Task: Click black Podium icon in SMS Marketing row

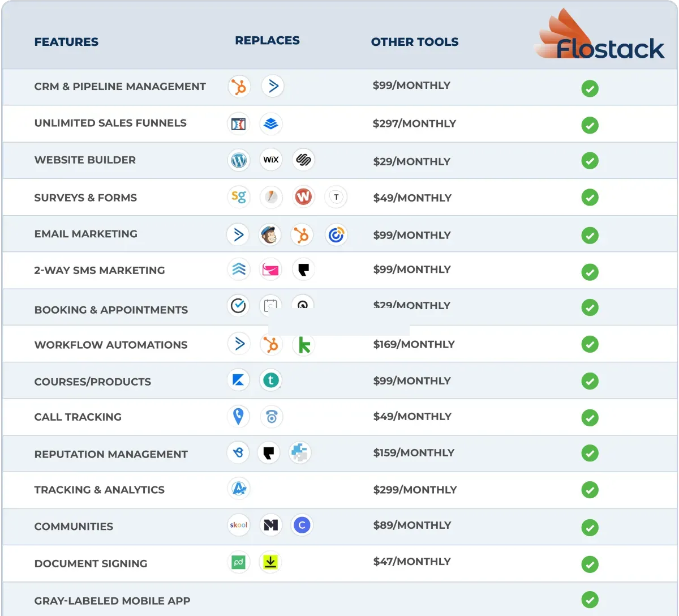Action: (303, 269)
